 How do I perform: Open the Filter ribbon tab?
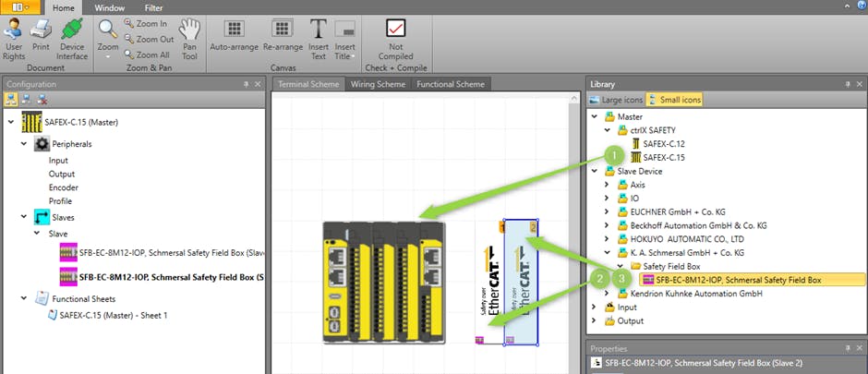coord(153,7)
